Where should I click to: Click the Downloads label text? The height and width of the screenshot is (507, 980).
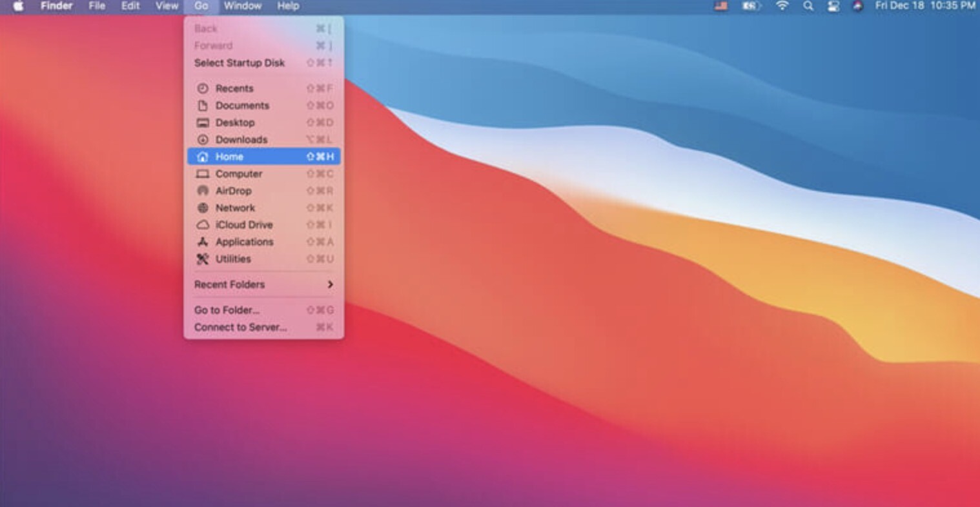241,139
